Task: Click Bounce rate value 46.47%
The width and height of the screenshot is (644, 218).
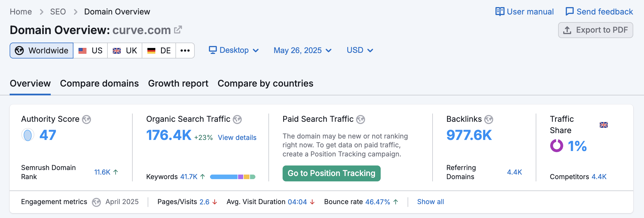Action: click(x=378, y=202)
